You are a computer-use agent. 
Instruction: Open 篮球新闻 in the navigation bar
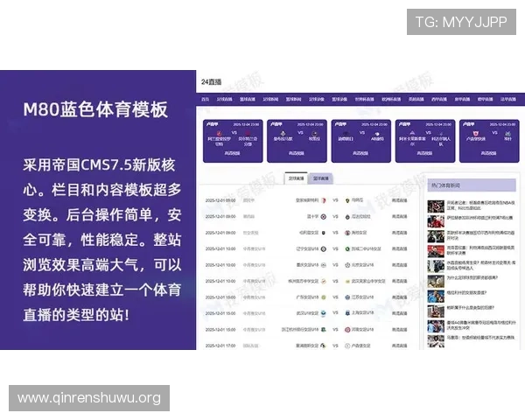[x=293, y=99]
